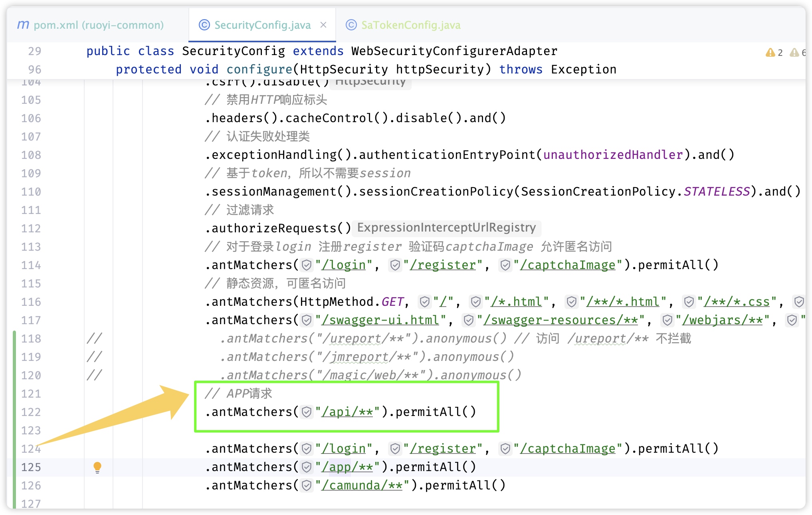Click the '// APP请求' comment

tap(238, 394)
